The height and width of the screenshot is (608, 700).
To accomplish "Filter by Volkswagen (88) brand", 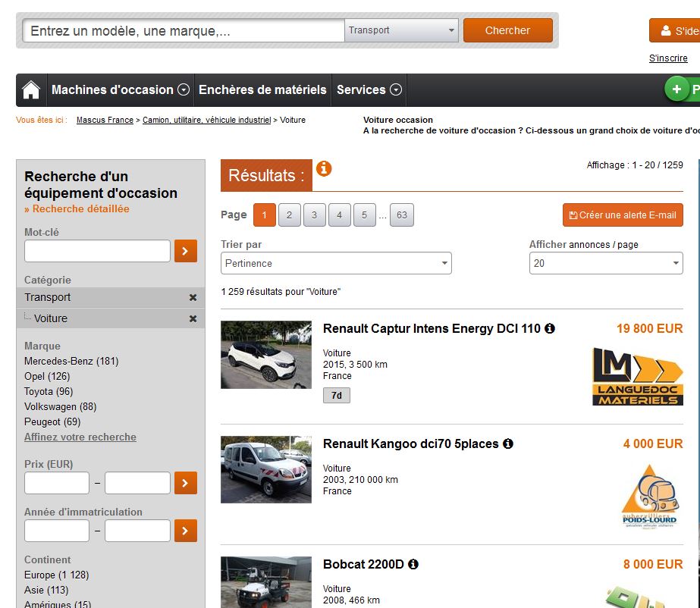I will point(60,406).
